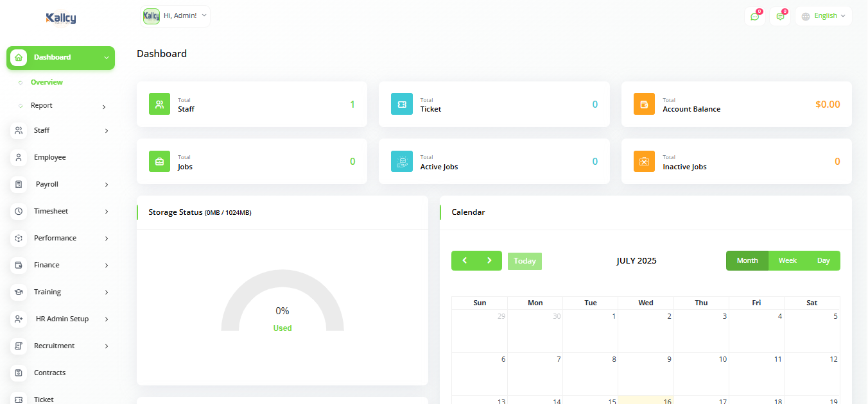Click the storage usage gauge
The image size is (868, 404).
click(282, 301)
